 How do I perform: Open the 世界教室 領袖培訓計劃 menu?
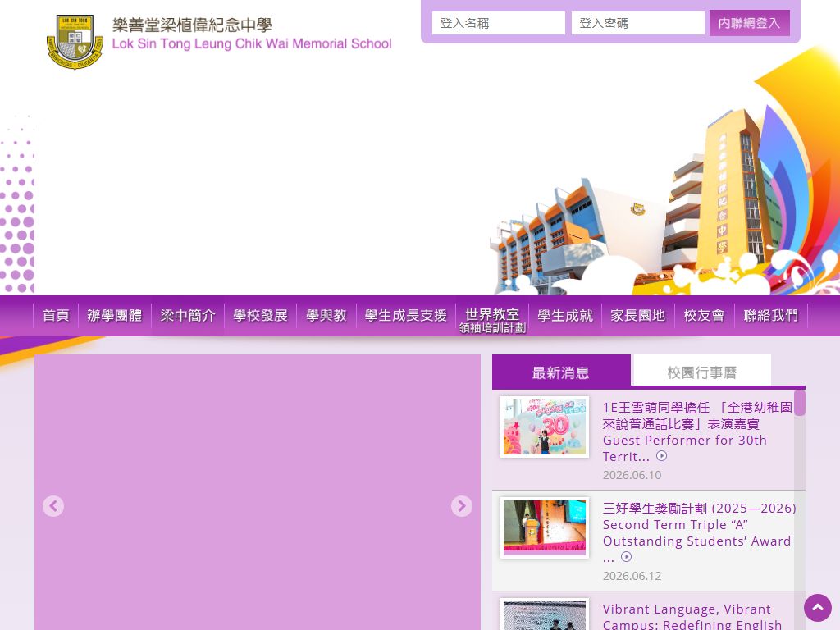click(492, 320)
